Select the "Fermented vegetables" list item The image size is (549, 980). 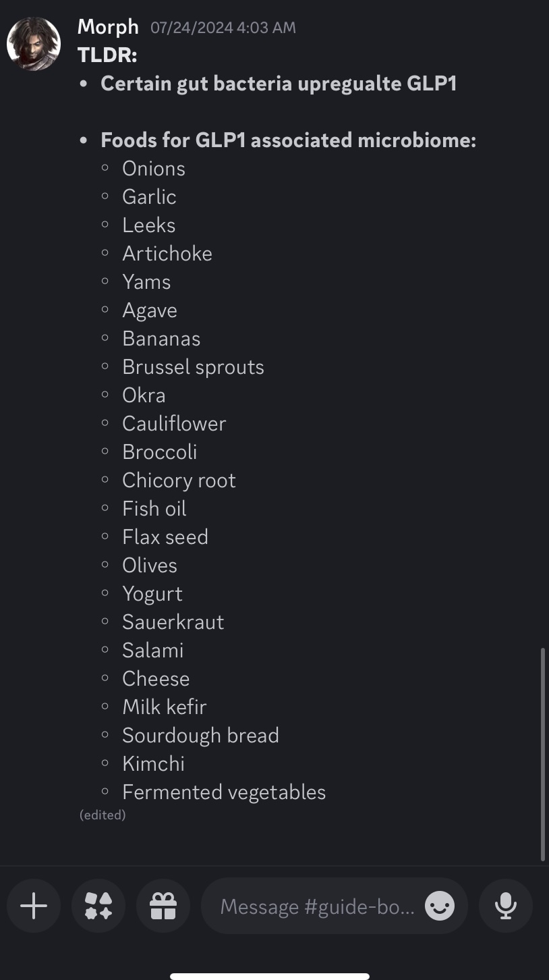pos(224,792)
